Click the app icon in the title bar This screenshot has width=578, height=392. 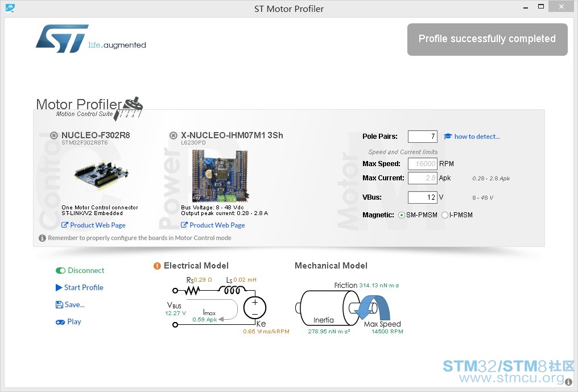(10, 7)
